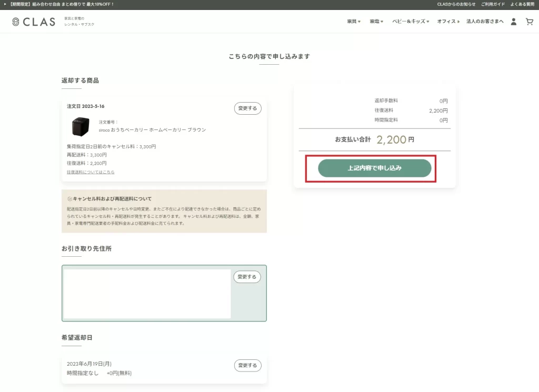Click the siroca bakery product thumbnail
This screenshot has height=392, width=539.
tap(81, 126)
